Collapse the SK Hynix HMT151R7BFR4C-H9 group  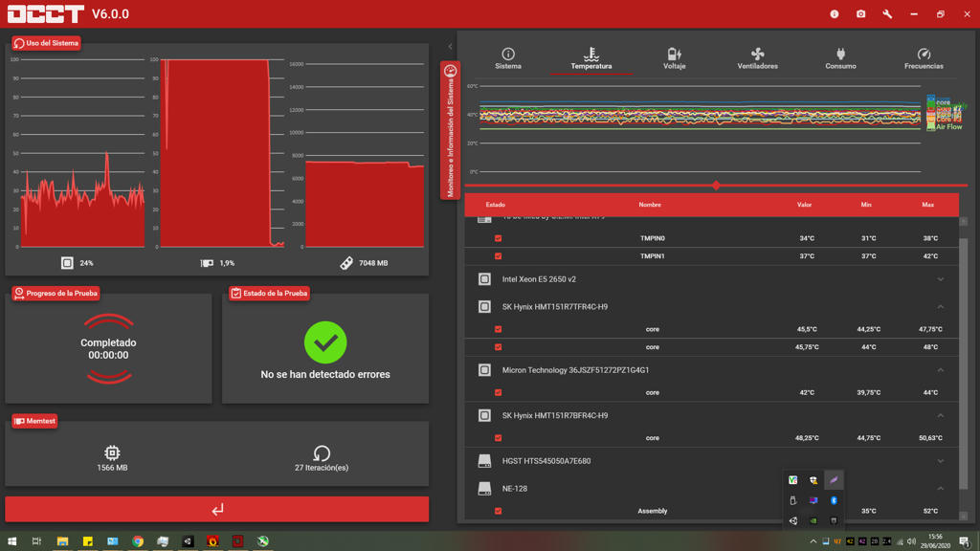[x=940, y=415]
